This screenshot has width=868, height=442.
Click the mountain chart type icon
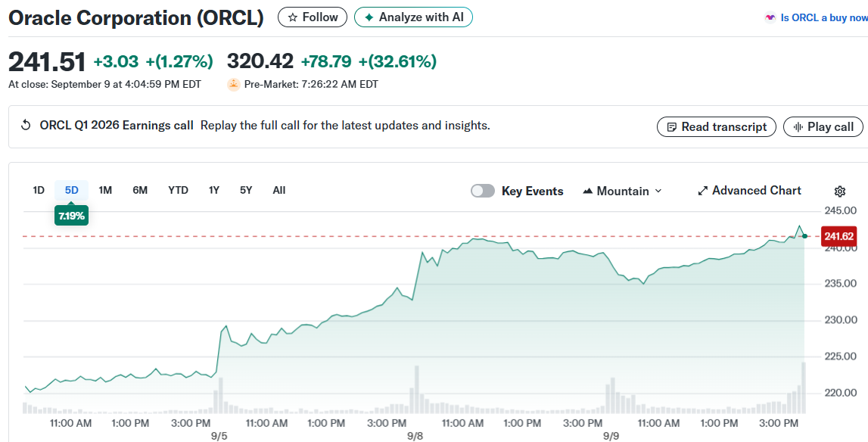(x=588, y=191)
